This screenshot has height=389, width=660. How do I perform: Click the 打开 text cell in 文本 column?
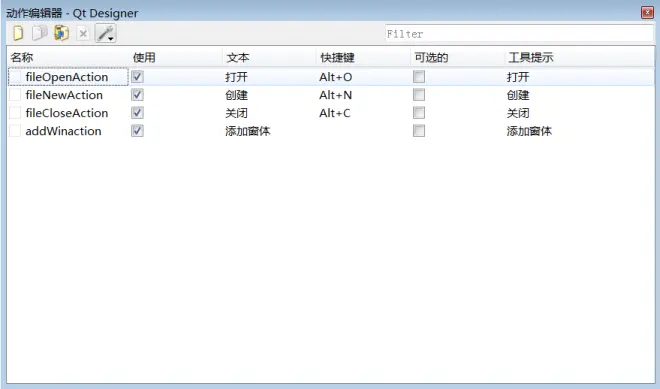pos(236,77)
